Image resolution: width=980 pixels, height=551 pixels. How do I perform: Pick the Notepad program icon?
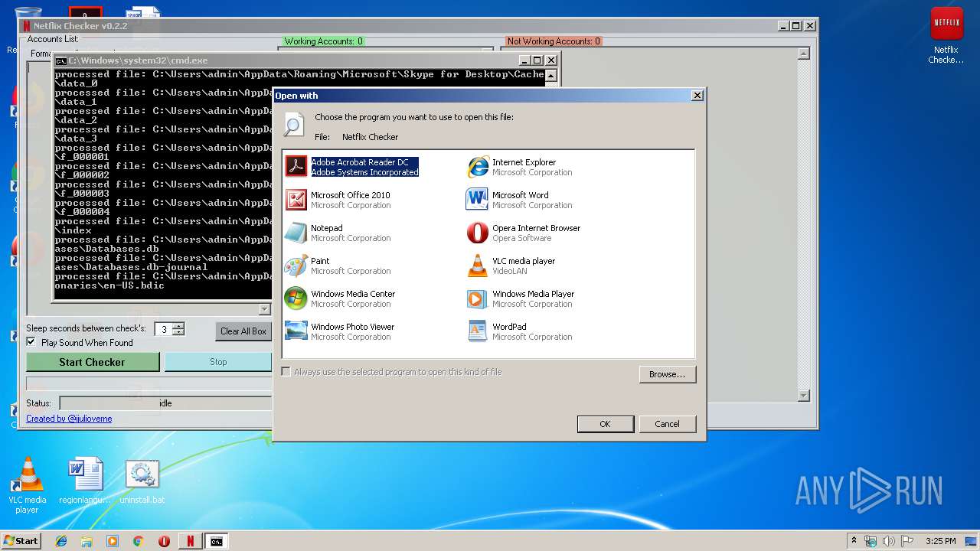coord(296,232)
